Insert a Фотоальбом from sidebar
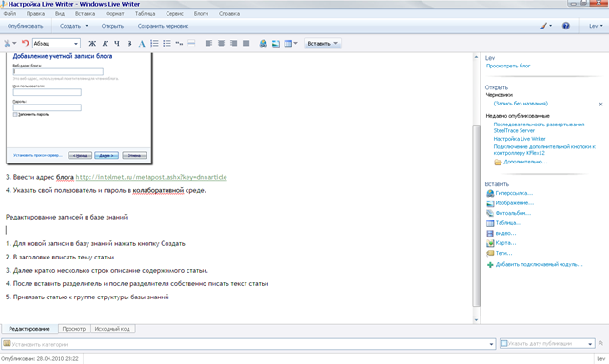This screenshot has height=364, width=609. click(x=508, y=213)
